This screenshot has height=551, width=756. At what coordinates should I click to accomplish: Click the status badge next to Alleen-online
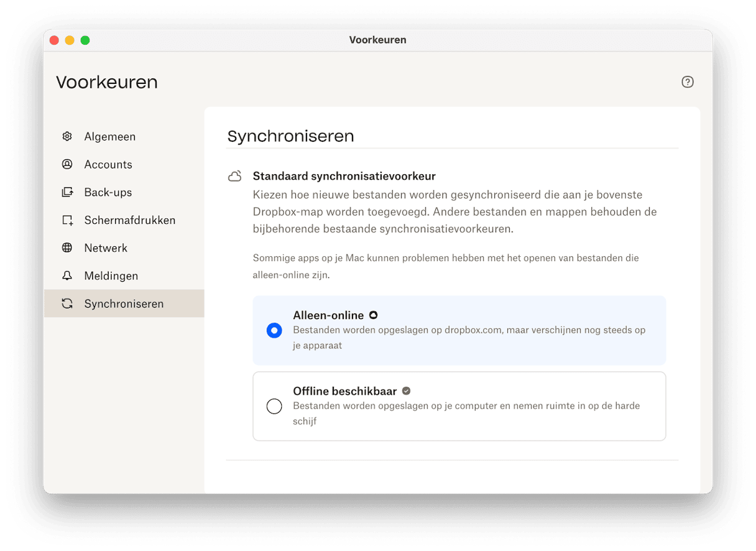point(373,315)
